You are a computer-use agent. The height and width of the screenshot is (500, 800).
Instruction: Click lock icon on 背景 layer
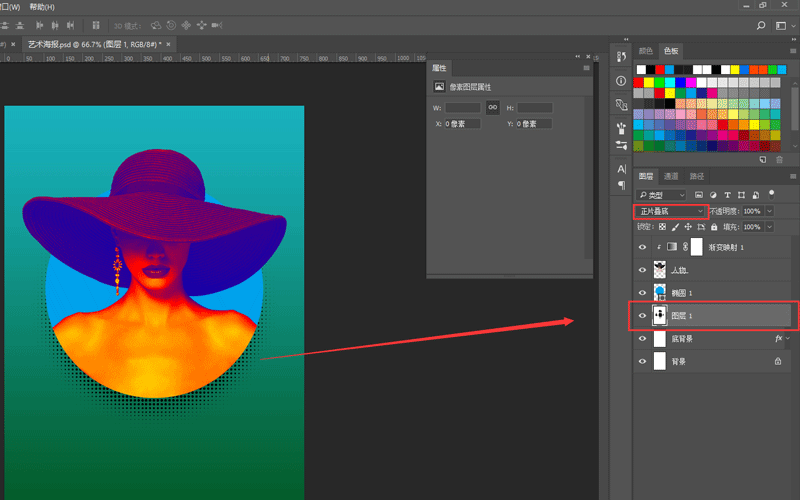[x=778, y=361]
